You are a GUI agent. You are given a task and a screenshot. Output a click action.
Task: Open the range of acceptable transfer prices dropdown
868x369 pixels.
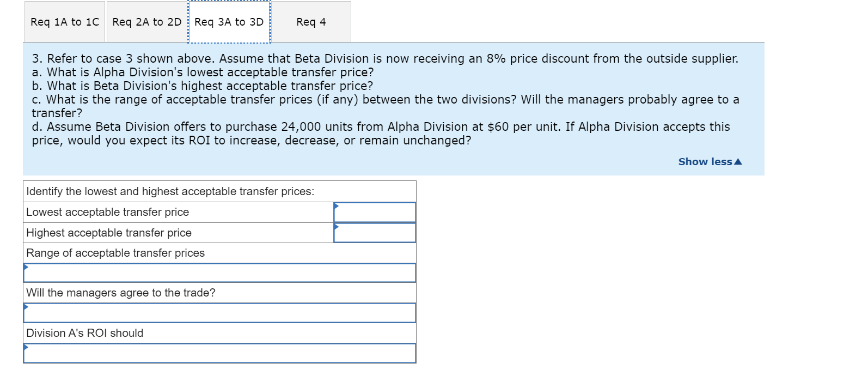pyautogui.click(x=219, y=272)
